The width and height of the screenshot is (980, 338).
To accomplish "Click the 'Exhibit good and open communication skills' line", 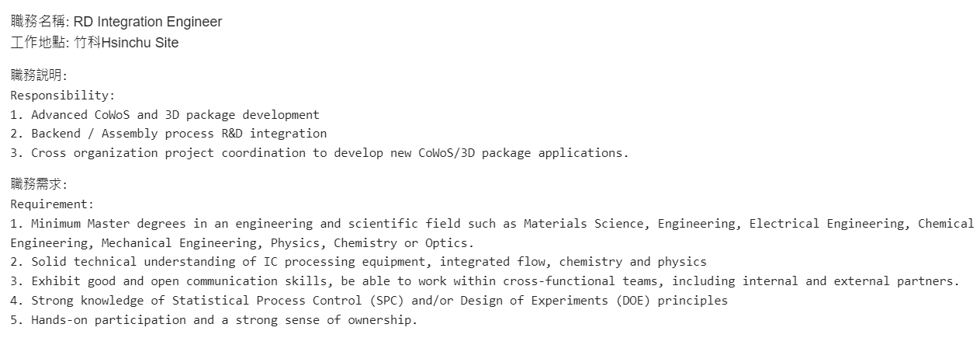I will (485, 281).
